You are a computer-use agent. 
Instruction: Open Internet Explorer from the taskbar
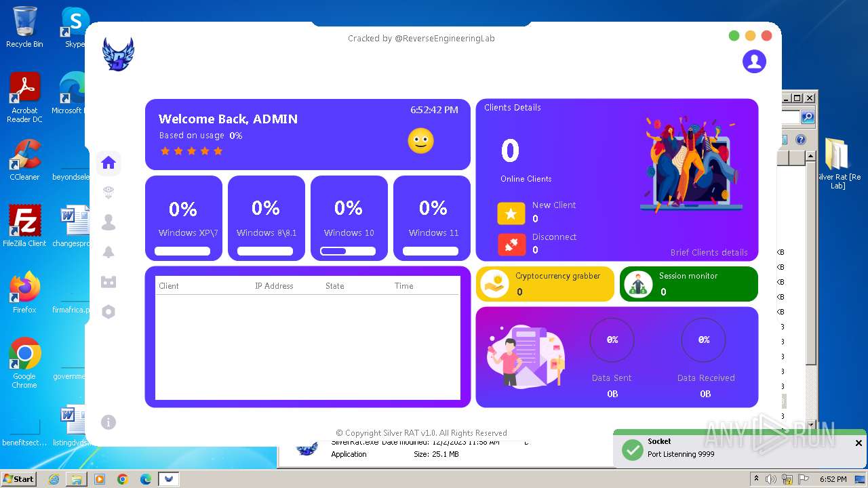[54, 479]
